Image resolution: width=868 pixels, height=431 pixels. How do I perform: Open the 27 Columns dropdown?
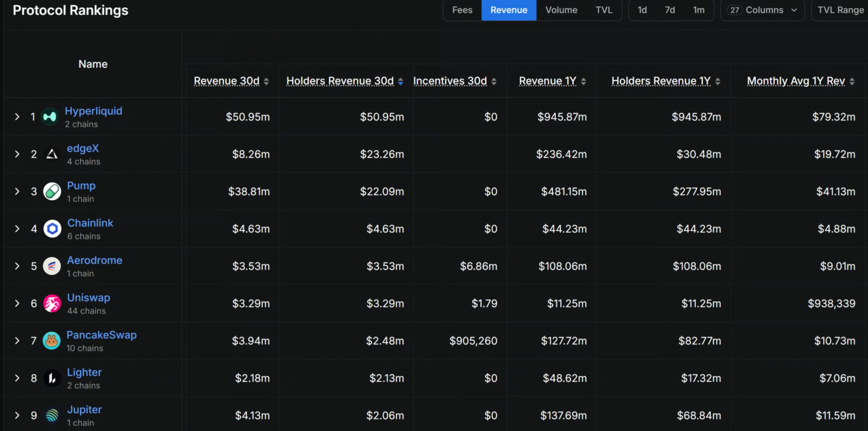[762, 10]
